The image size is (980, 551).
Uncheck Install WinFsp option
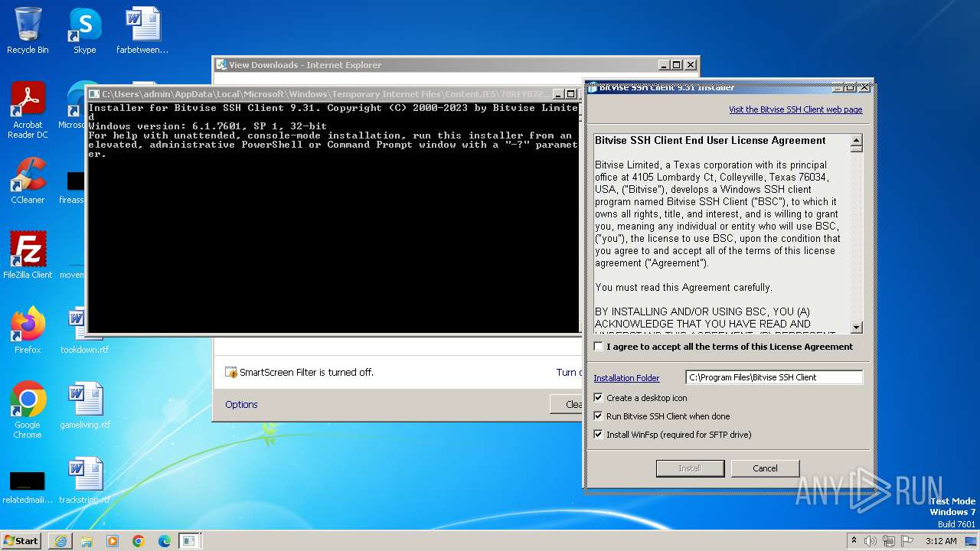pyautogui.click(x=599, y=435)
